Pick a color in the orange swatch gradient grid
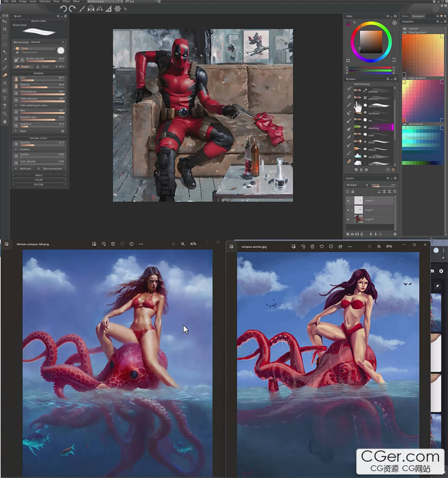Viewport: 448px width, 478px height. click(423, 55)
